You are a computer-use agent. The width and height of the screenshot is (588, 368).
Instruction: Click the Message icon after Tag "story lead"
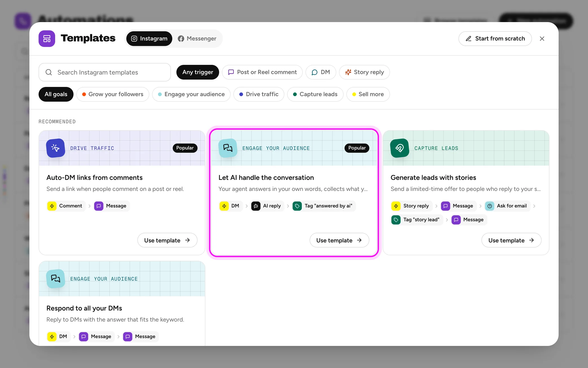pos(456,220)
